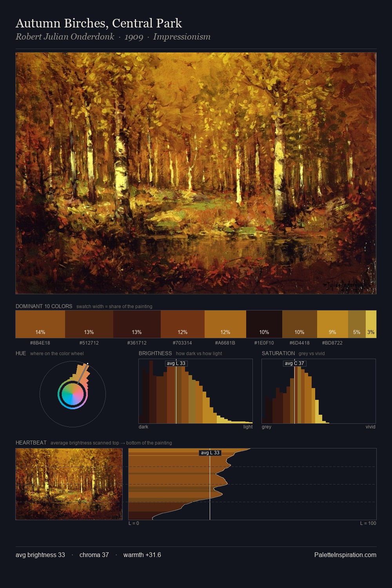Pick the 13% swatch labeled #361712
392x588 pixels.
(137, 324)
